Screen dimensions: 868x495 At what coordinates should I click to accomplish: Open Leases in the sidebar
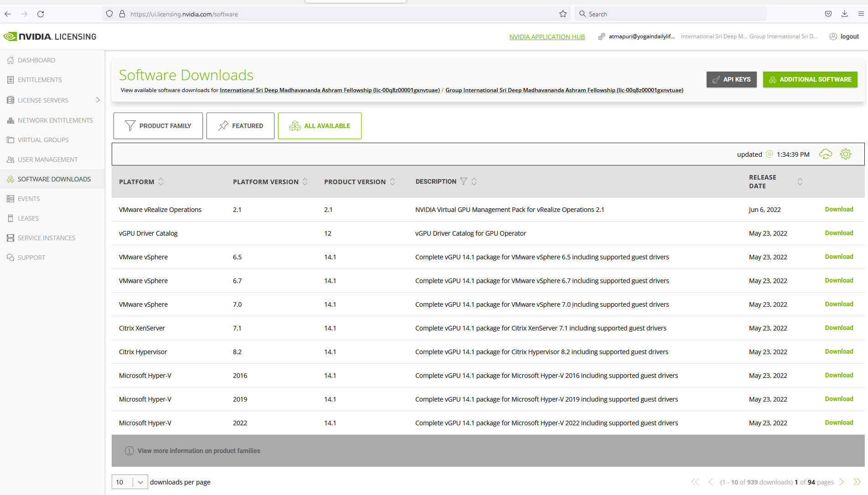click(28, 218)
